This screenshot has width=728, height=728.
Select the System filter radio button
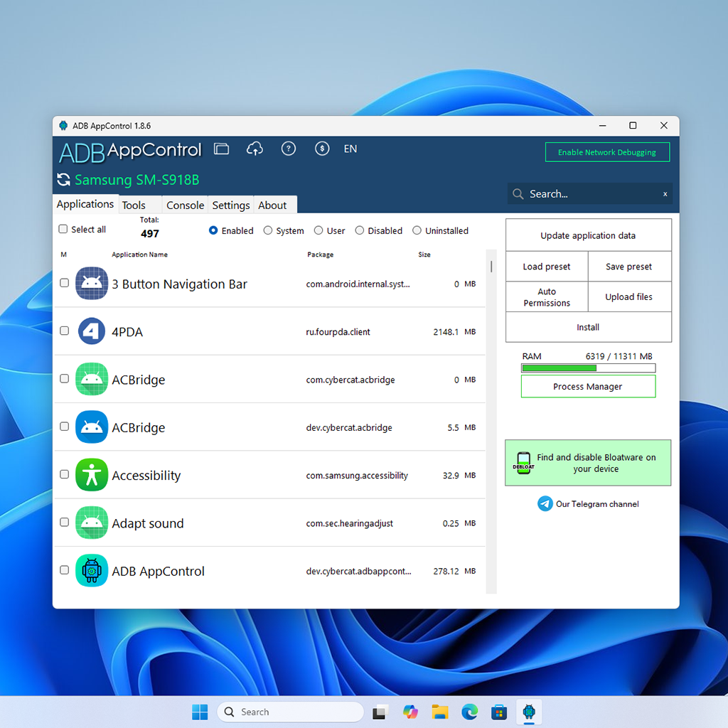(x=268, y=230)
